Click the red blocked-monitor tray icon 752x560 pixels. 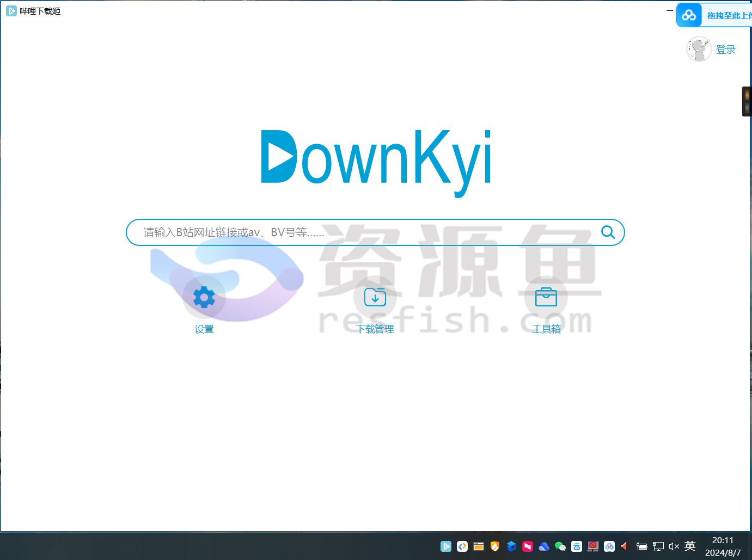point(593,546)
